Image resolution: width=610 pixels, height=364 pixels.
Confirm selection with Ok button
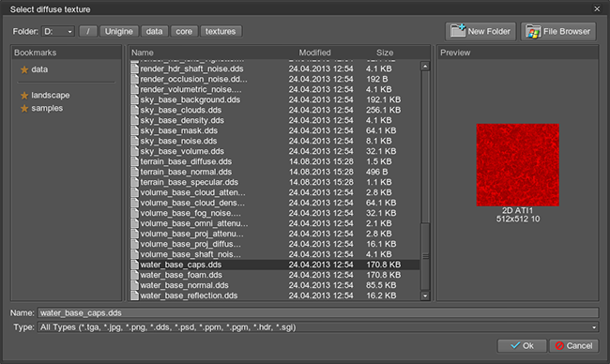pos(522,346)
